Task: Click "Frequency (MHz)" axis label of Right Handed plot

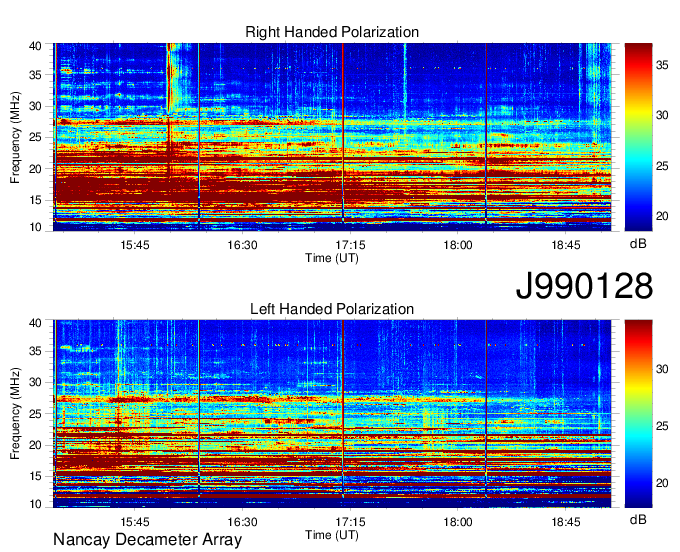Action: tap(15, 137)
